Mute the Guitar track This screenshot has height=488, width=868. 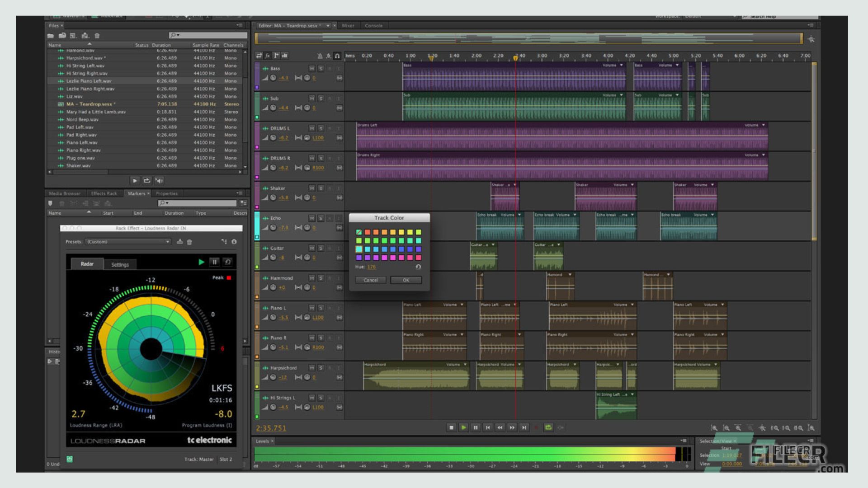click(312, 248)
